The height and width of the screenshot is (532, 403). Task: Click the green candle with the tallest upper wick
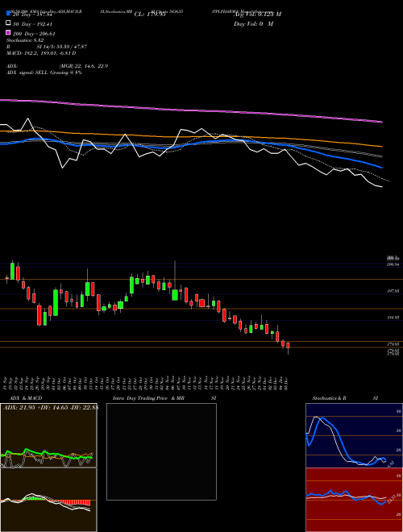[175, 294]
